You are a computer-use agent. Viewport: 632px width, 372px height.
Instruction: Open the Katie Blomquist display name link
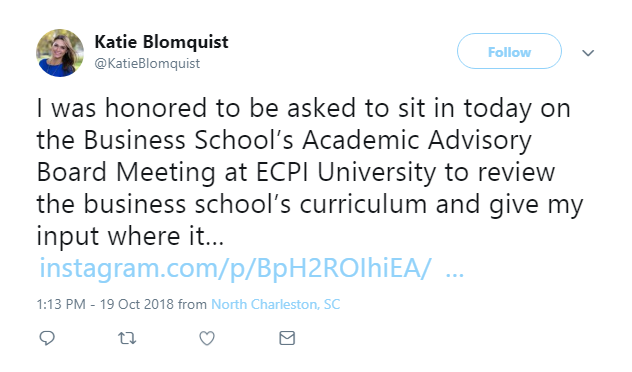point(161,42)
